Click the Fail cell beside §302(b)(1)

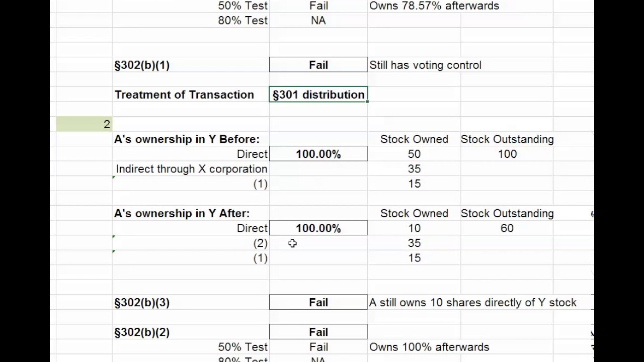click(x=318, y=65)
